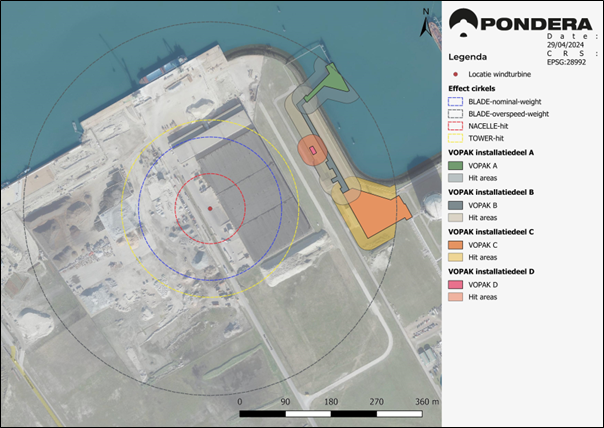Viewport: 604px width, 428px height.
Task: Click the 'BLADE-overspeed-weight' label
Action: (x=508, y=114)
